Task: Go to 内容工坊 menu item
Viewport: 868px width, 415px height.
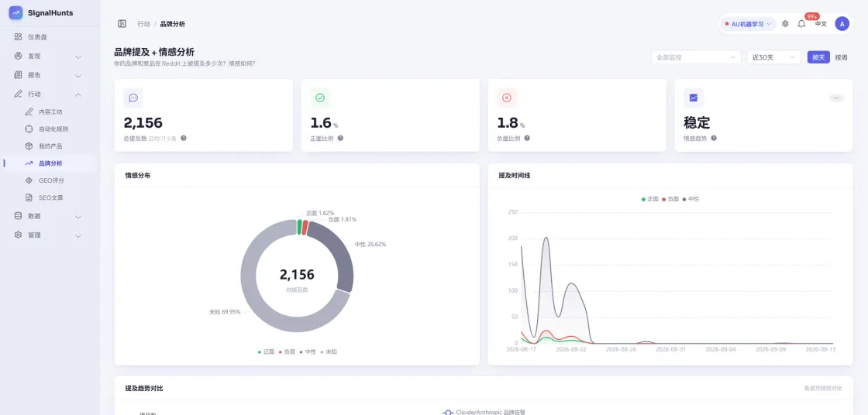Action: click(x=50, y=111)
